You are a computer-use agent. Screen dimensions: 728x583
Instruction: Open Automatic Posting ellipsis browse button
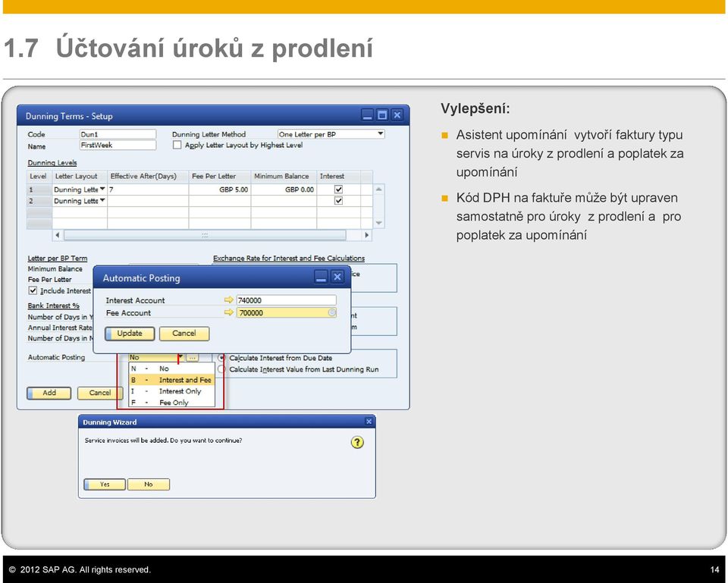[x=192, y=357]
